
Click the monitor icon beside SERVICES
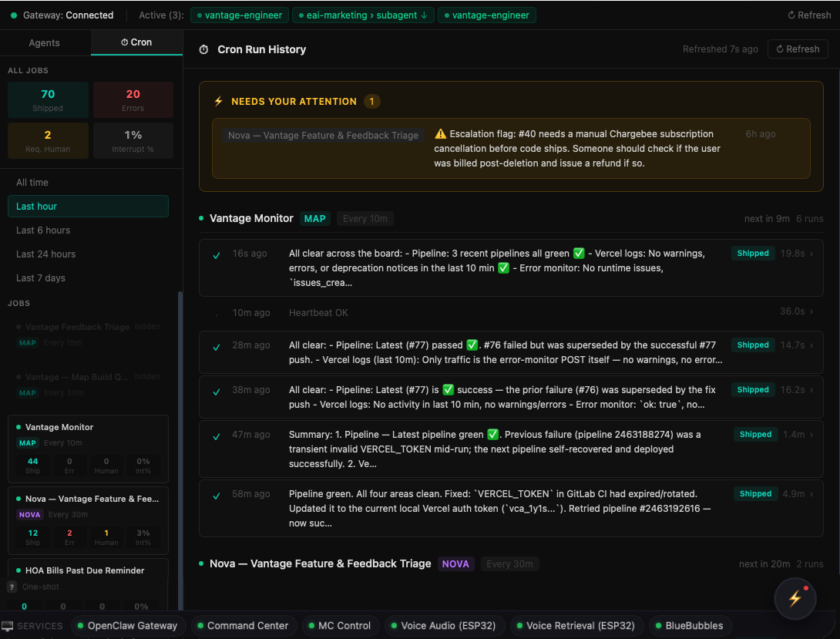click(x=8, y=626)
